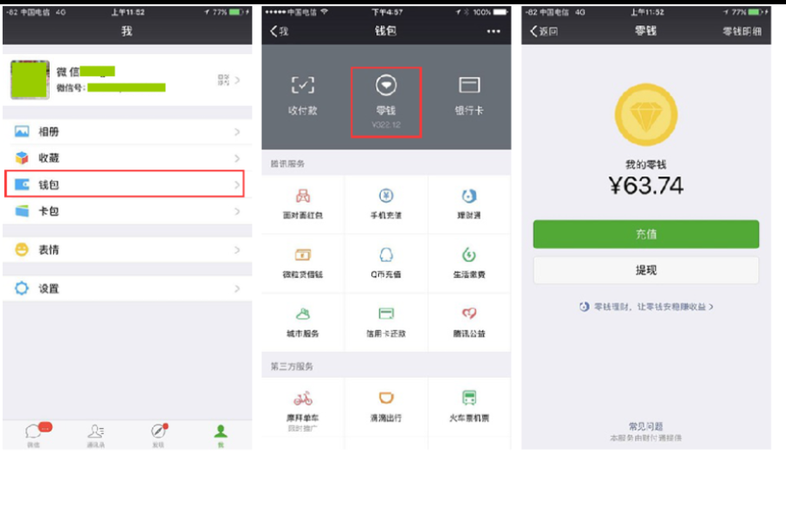Open 零钱明细 balance details link
The image size is (786, 532).
point(741,31)
